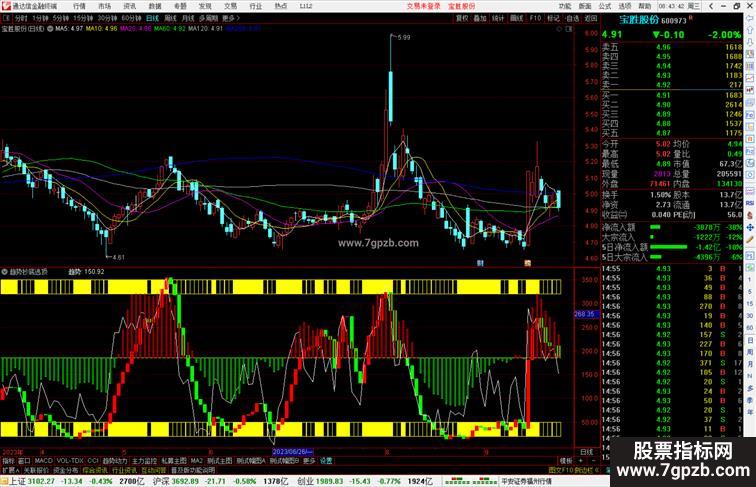Viewport: 756px width, 487px height.
Task: Click the 复权 toolbar button
Action: pos(462,18)
